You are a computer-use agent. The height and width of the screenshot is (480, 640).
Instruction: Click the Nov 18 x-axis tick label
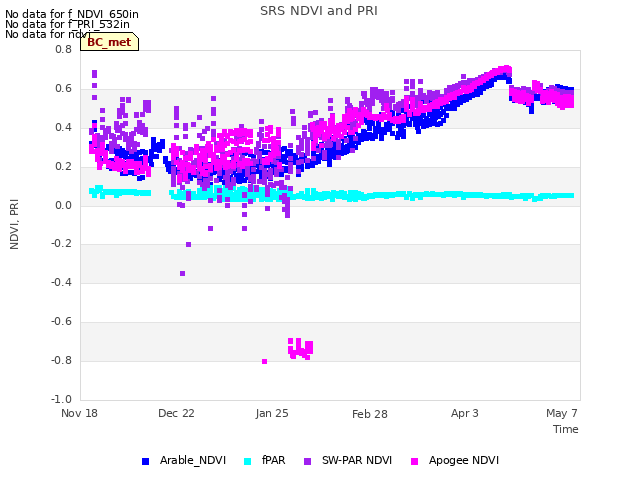[79, 413]
